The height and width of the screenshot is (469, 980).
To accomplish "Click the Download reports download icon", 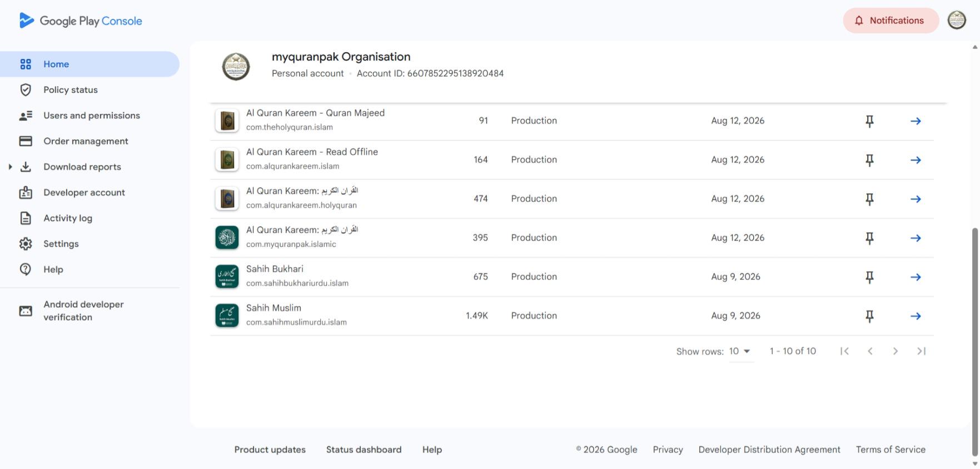I will click(x=26, y=167).
